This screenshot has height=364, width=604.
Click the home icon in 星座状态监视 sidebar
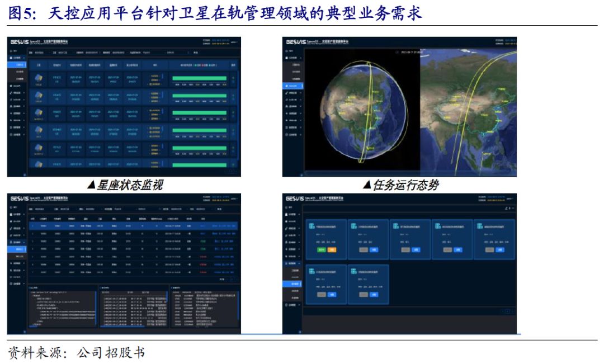point(11,51)
